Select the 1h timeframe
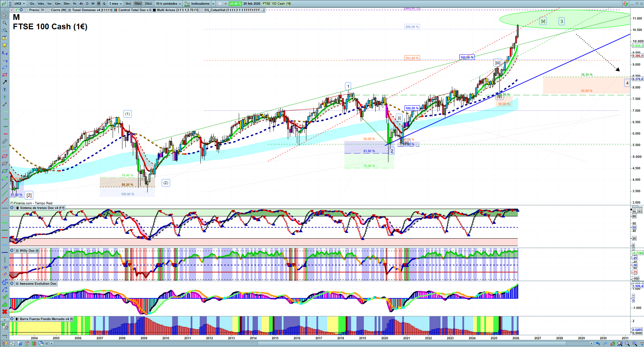This screenshot has height=347, width=644. (x=75, y=4)
